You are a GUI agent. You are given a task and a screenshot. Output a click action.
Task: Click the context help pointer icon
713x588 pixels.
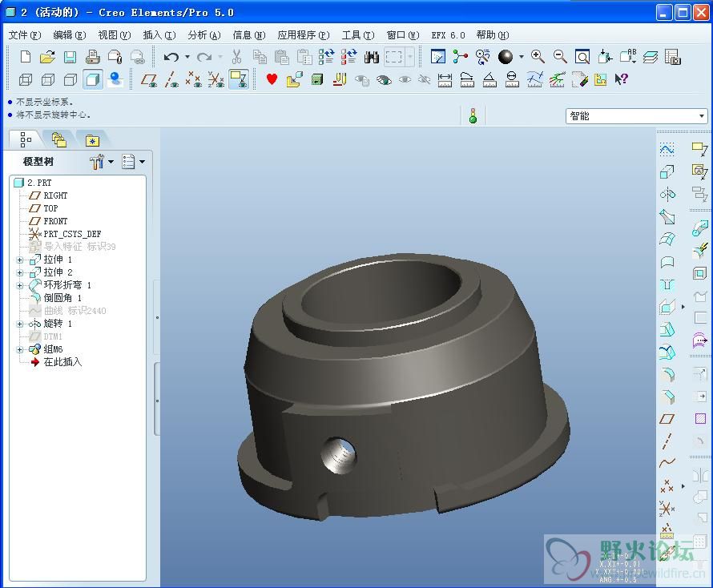coord(621,79)
